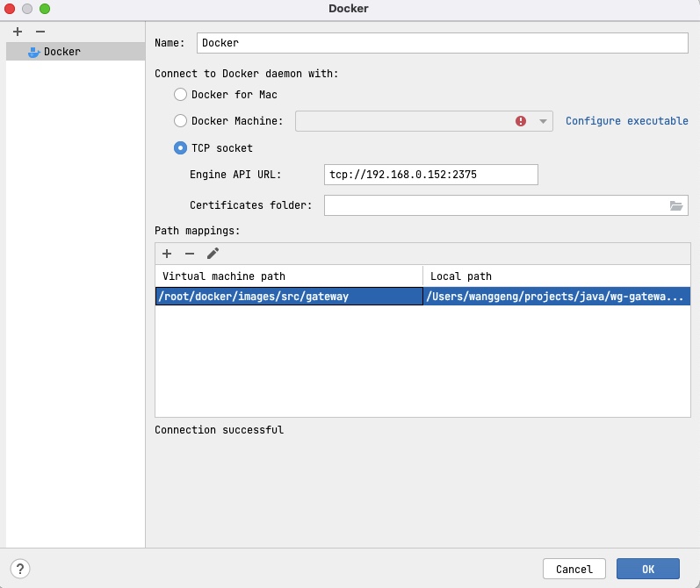The height and width of the screenshot is (588, 700).
Task: Click the Docker whale icon in the sidebar
Action: (x=34, y=52)
